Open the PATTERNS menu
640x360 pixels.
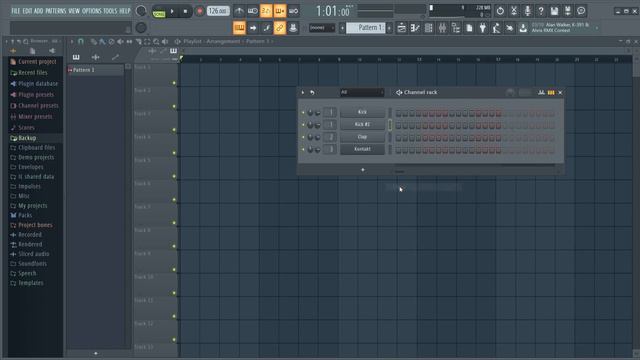[56, 11]
